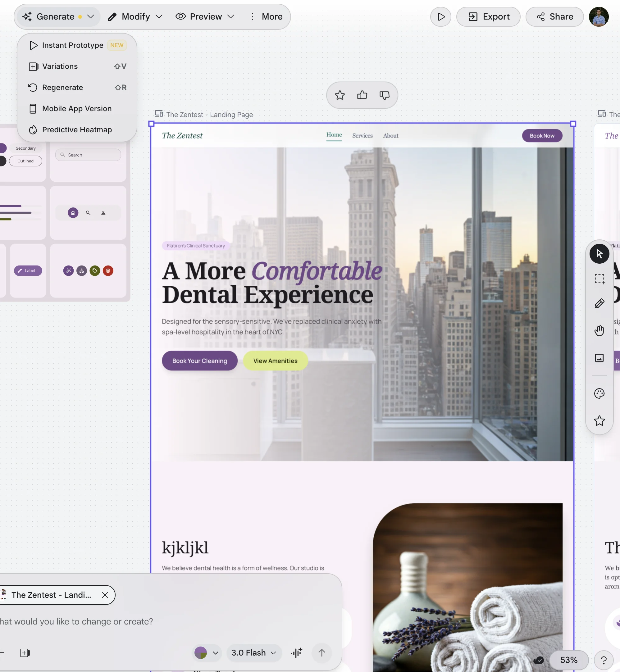
Task: Click the Share button
Action: 554,17
